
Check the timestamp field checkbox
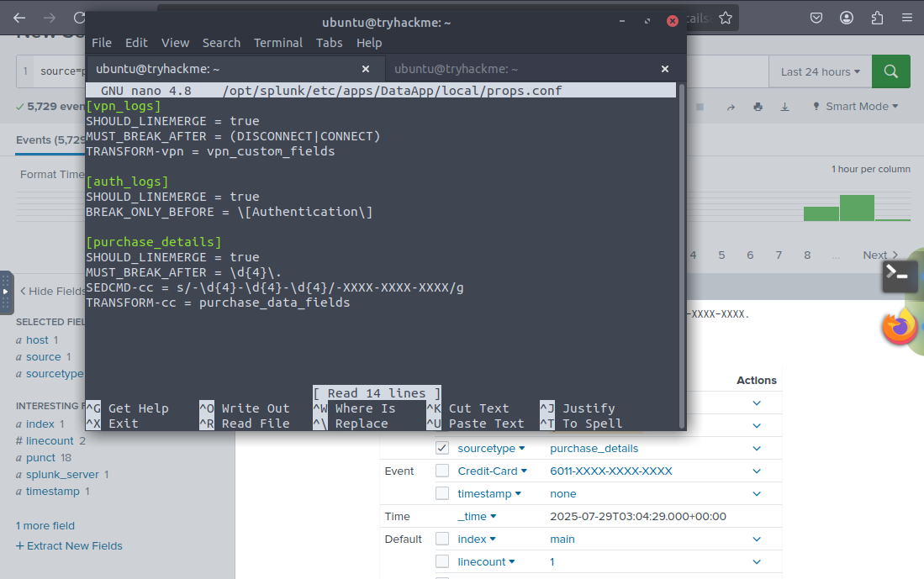442,493
